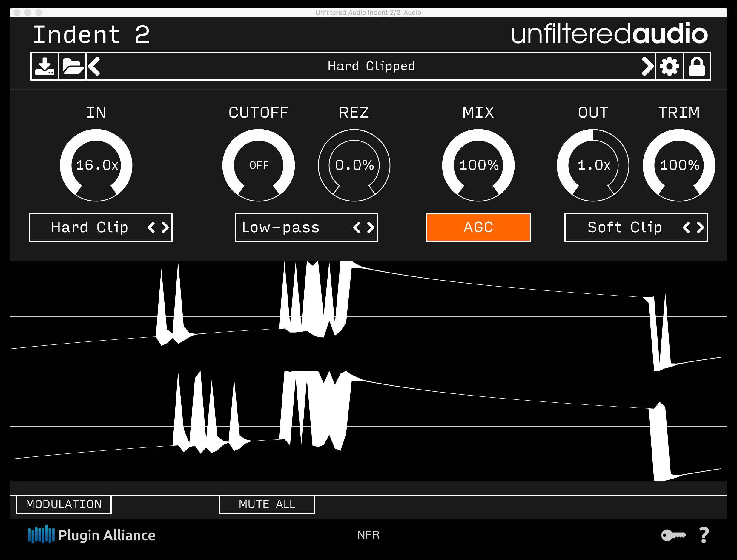Go to previous preset with left chevron

pyautogui.click(x=94, y=66)
